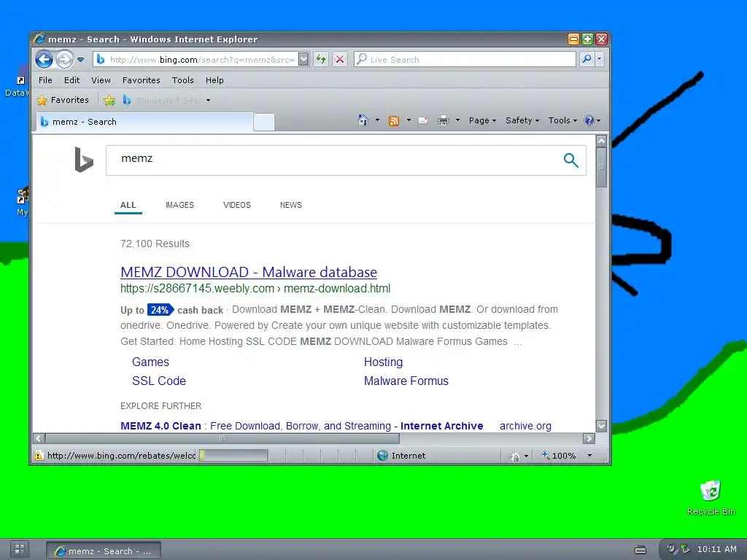Expand the address bar history dropdown

pyautogui.click(x=303, y=60)
